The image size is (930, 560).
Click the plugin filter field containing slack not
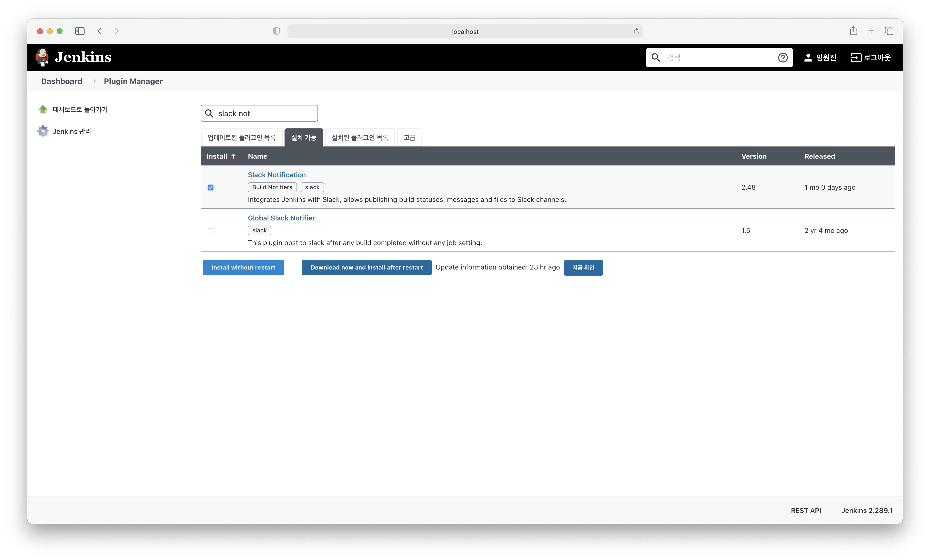264,114
